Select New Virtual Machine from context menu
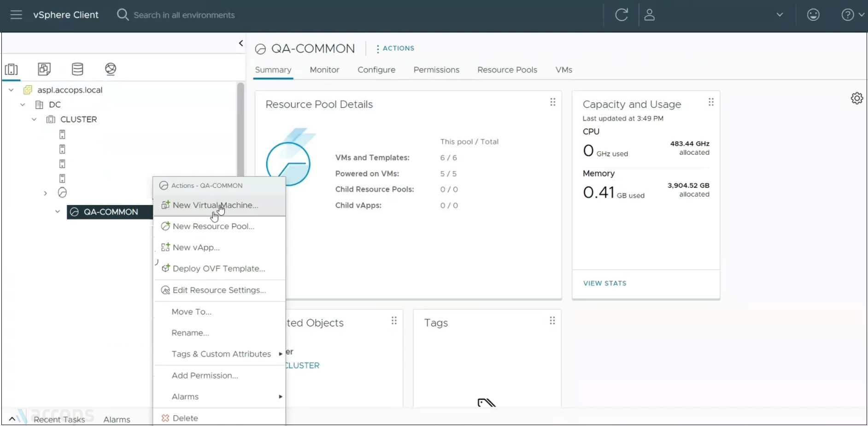 tap(215, 205)
